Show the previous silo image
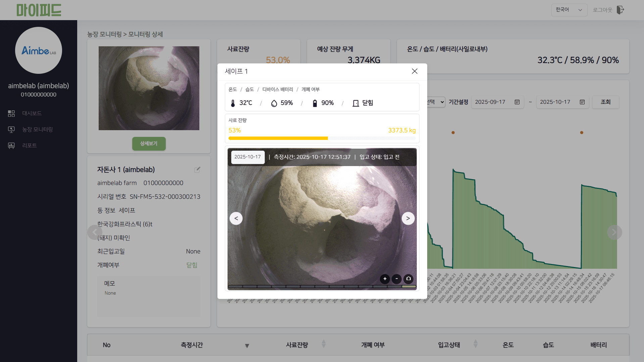Screen dimensions: 644x362 click(x=236, y=218)
